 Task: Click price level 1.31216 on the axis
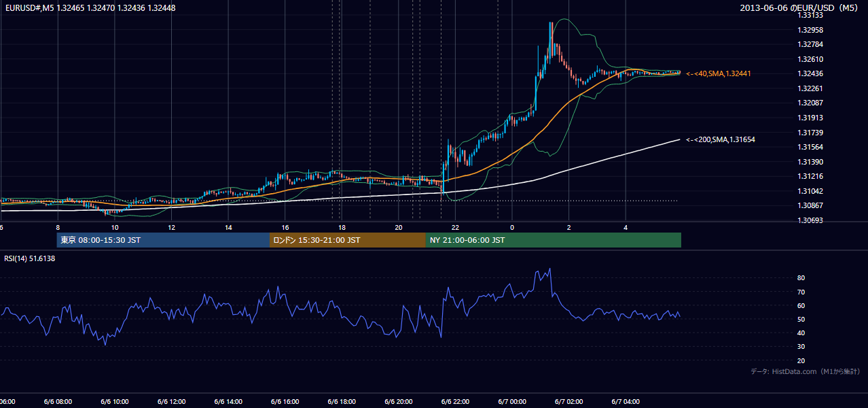810,176
